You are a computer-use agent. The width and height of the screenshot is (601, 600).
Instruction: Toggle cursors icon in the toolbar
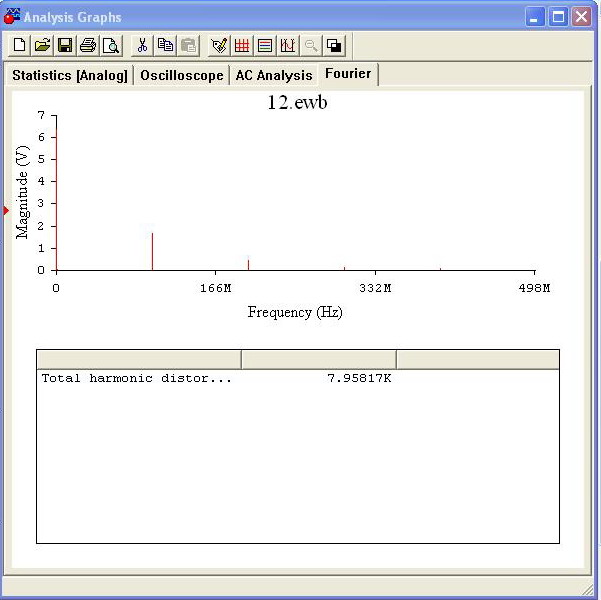[x=288, y=46]
